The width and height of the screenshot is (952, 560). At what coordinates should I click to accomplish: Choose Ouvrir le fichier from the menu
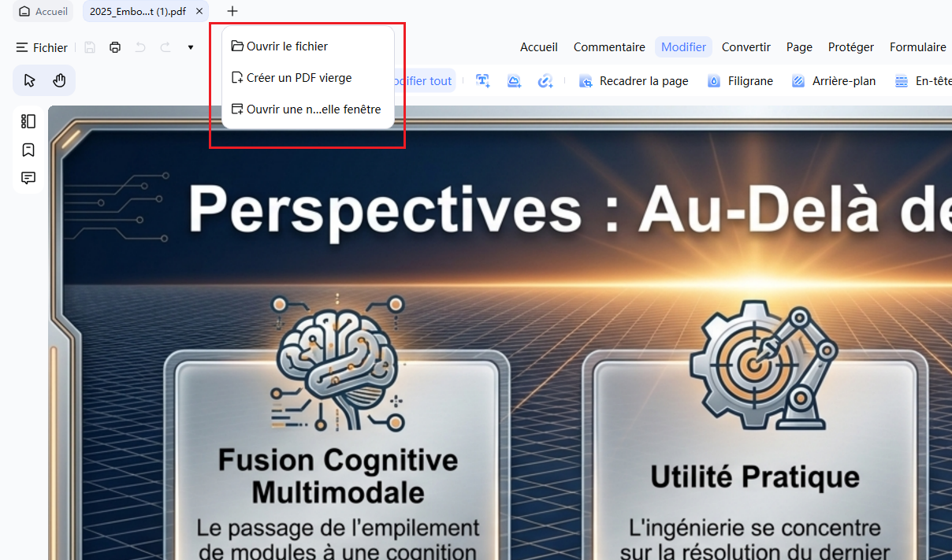(x=308, y=46)
